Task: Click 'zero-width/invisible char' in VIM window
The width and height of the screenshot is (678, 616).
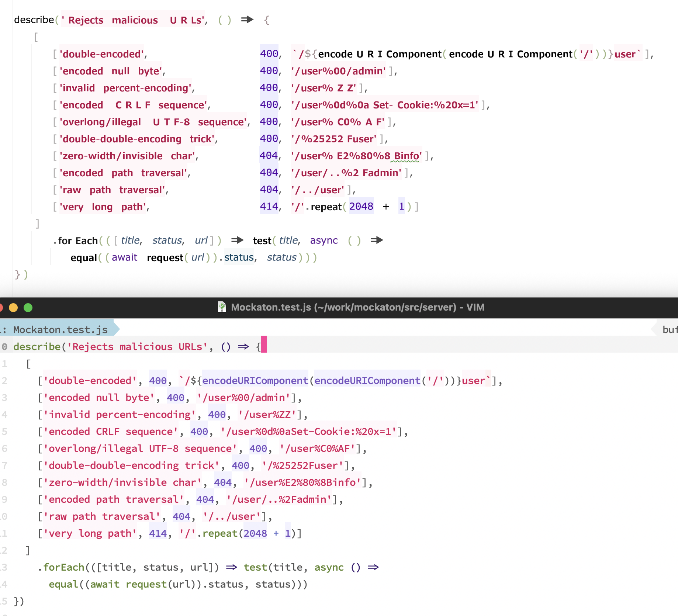Action: tap(122, 482)
